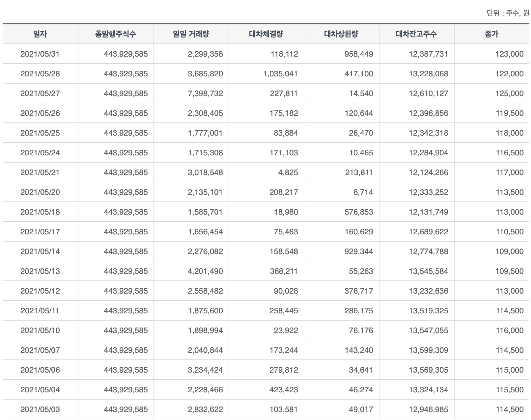Select the date cell 2021/05/11
531x420 pixels.
click(40, 311)
